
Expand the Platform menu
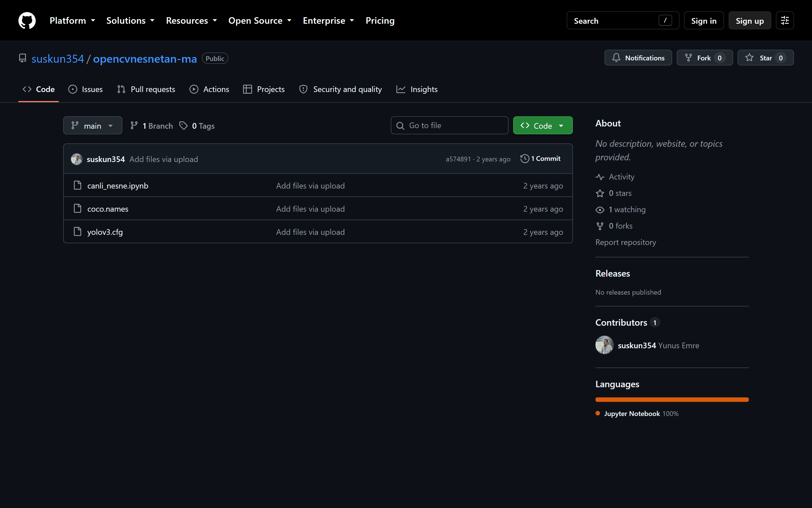pyautogui.click(x=72, y=21)
